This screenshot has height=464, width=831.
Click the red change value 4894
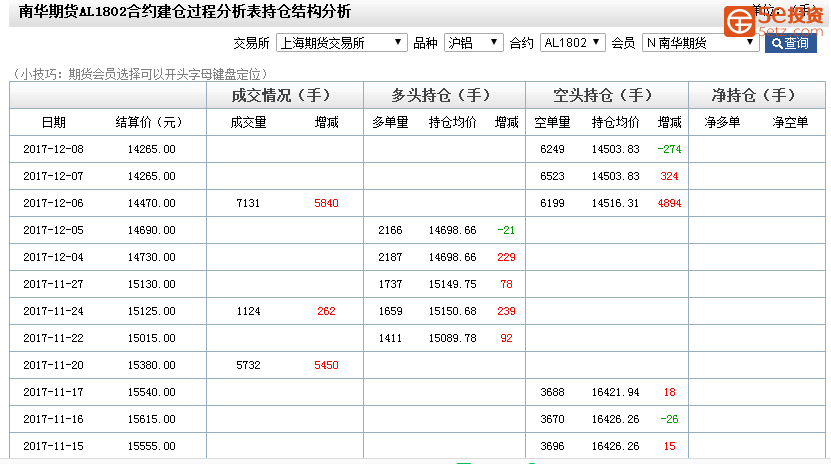[669, 203]
